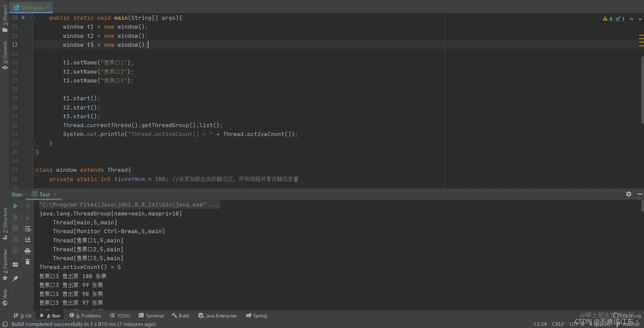Stop the running process with the stop icon
The image size is (644, 328).
(15, 217)
